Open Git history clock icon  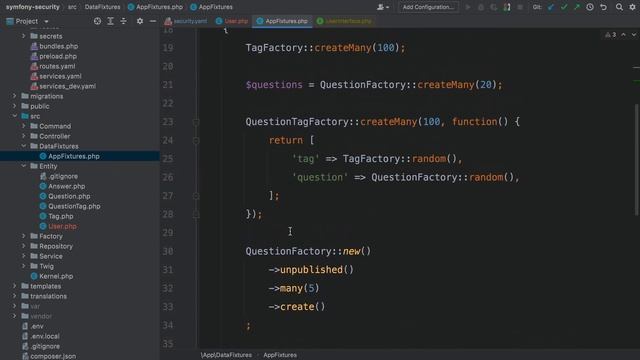click(590, 7)
